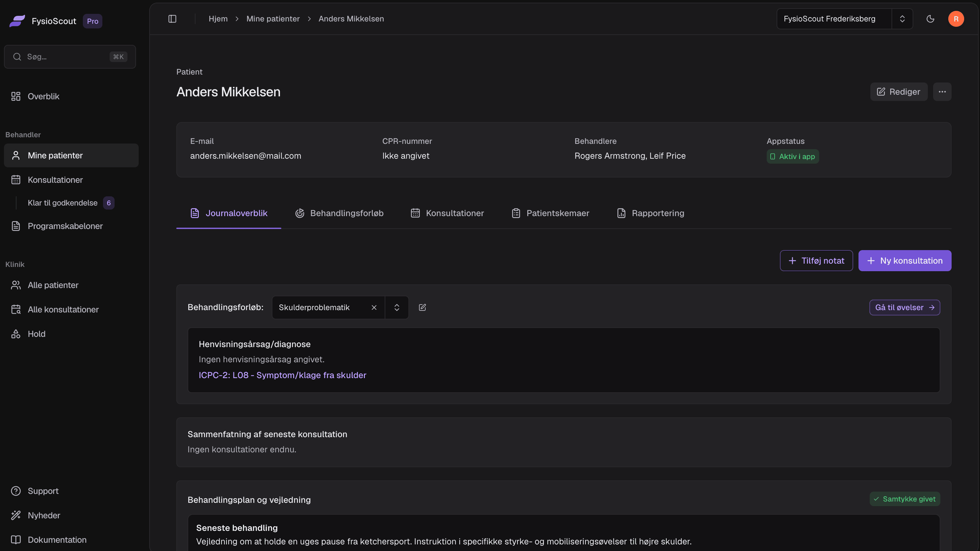Toggle the sidebar panel icon
This screenshot has width=980, height=551.
172,18
